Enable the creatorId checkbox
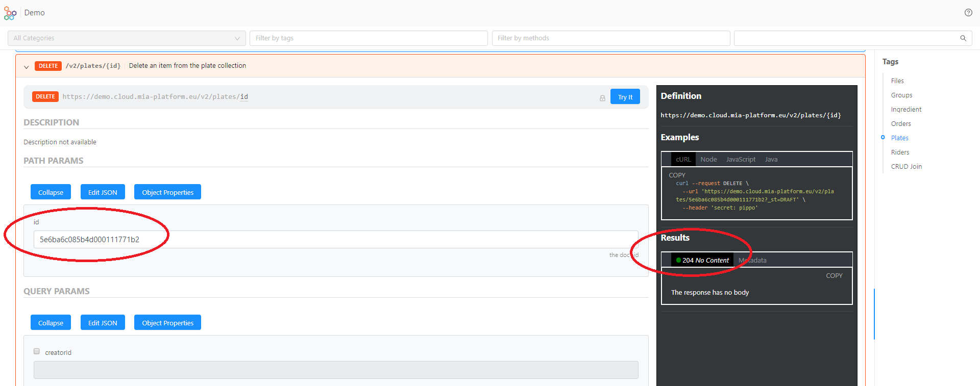The image size is (980, 386). (37, 351)
